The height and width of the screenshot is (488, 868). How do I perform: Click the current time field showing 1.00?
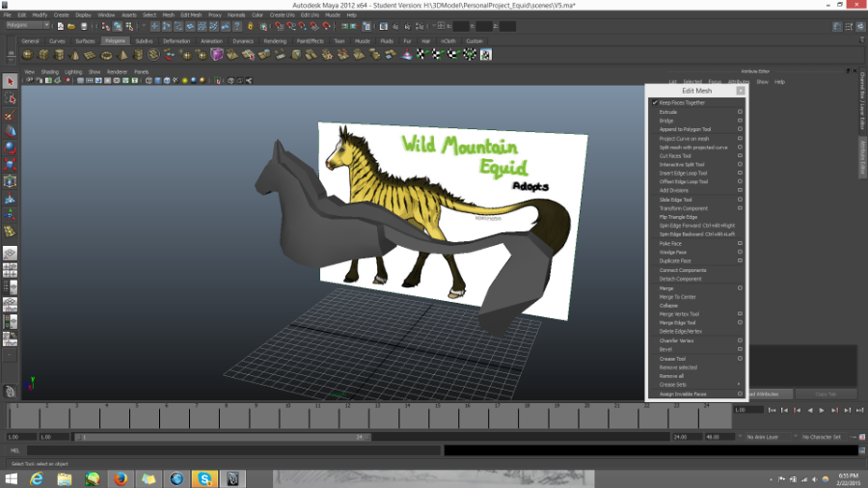[748, 411]
